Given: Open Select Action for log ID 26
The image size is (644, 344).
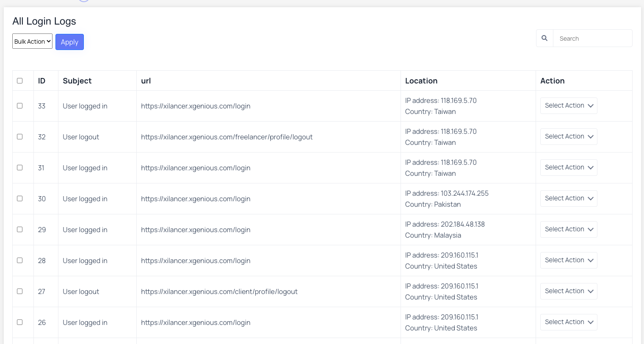Looking at the screenshot, I should coord(569,322).
